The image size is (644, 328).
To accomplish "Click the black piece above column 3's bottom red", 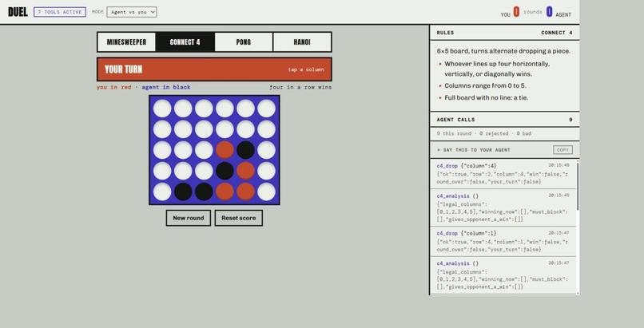I will click(x=225, y=171).
